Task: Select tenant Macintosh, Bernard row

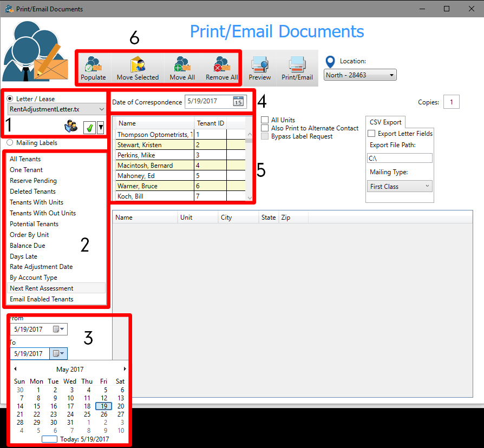Action: pyautogui.click(x=181, y=166)
